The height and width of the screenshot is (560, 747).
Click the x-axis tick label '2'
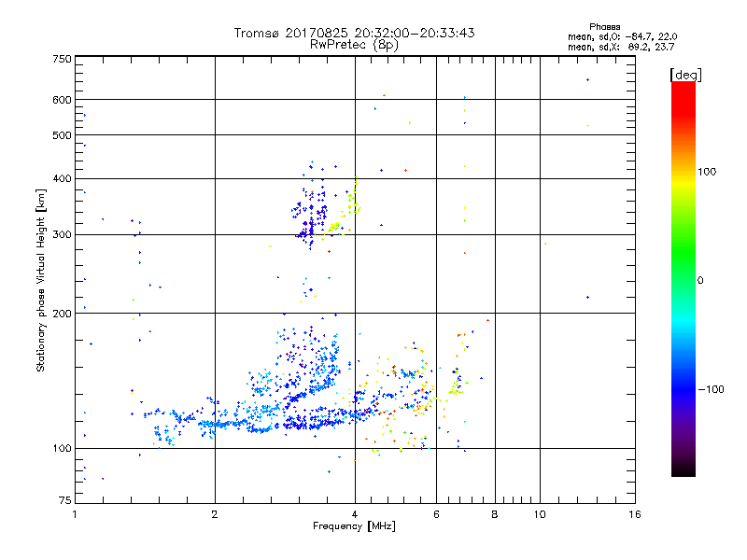coord(215,514)
